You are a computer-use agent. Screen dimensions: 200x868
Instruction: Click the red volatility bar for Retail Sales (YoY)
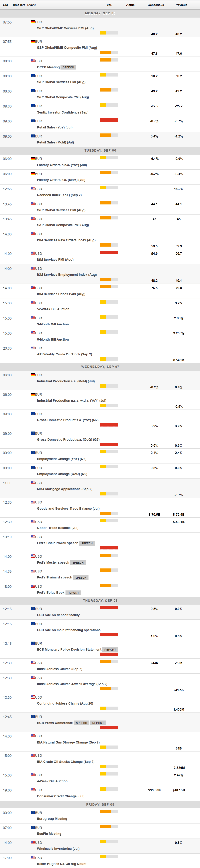[109, 120]
